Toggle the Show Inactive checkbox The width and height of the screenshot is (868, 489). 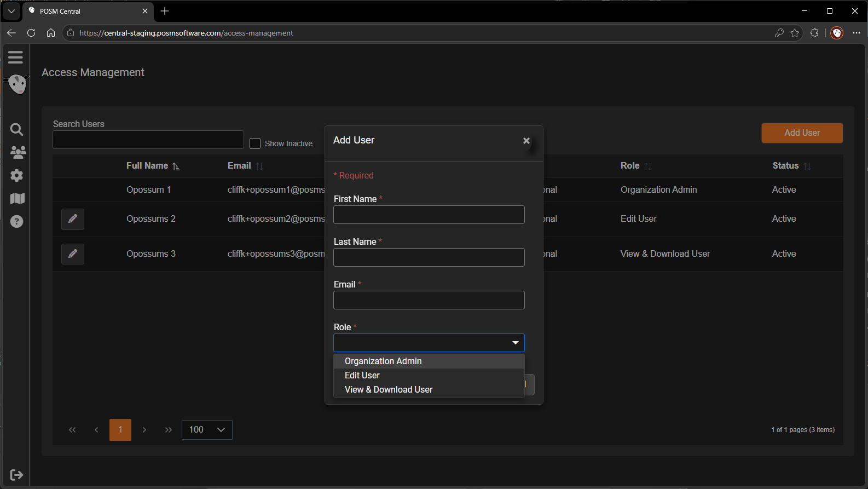point(255,143)
